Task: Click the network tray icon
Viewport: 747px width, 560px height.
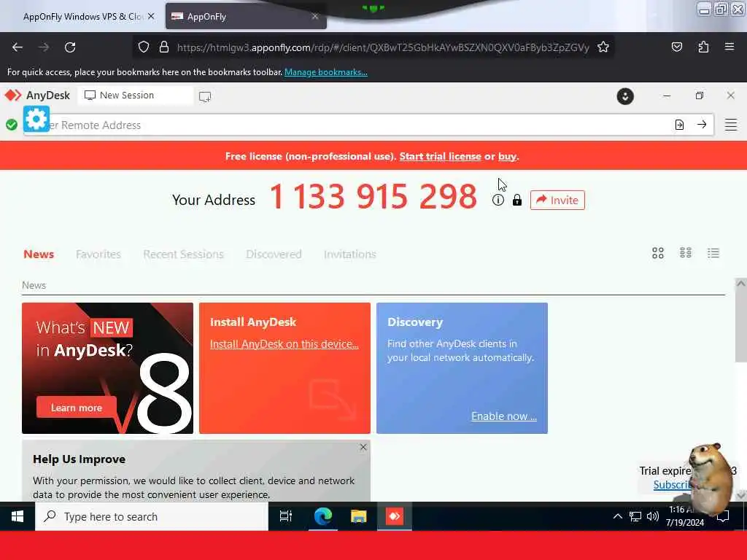Action: click(635, 516)
